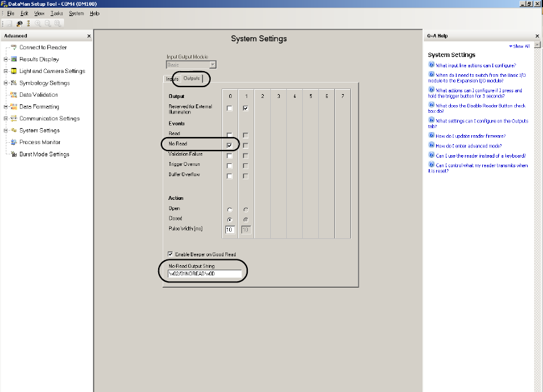Click the zoom in magnifier icon
This screenshot has height=392, width=543.
coord(38,24)
